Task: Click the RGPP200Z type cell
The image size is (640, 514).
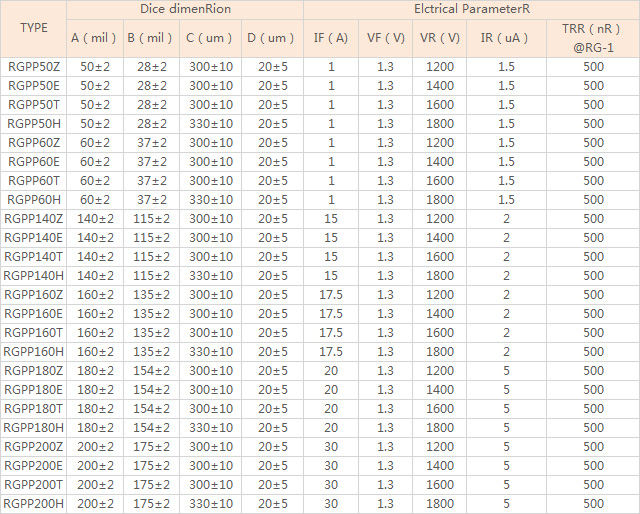Action: click(34, 446)
